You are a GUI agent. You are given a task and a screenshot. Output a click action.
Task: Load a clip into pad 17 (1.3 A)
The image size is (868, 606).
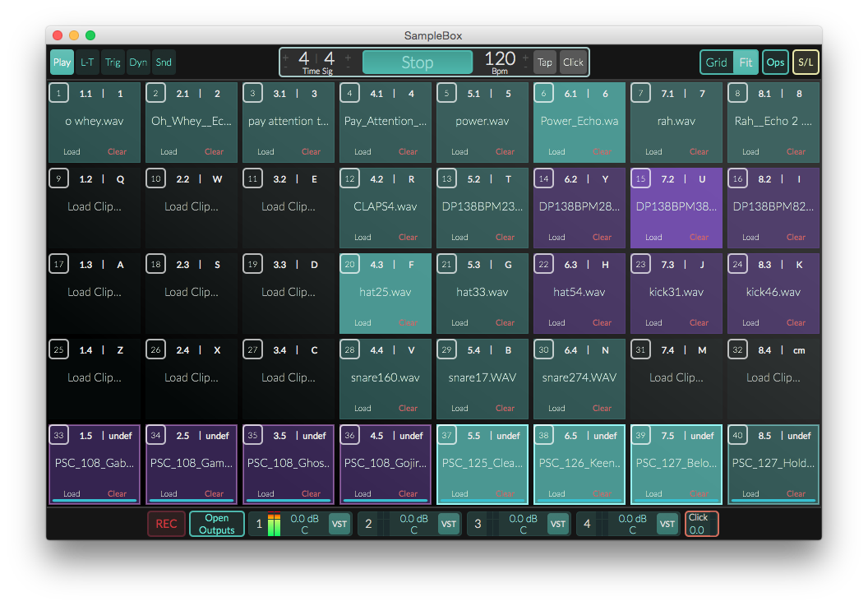click(x=94, y=292)
